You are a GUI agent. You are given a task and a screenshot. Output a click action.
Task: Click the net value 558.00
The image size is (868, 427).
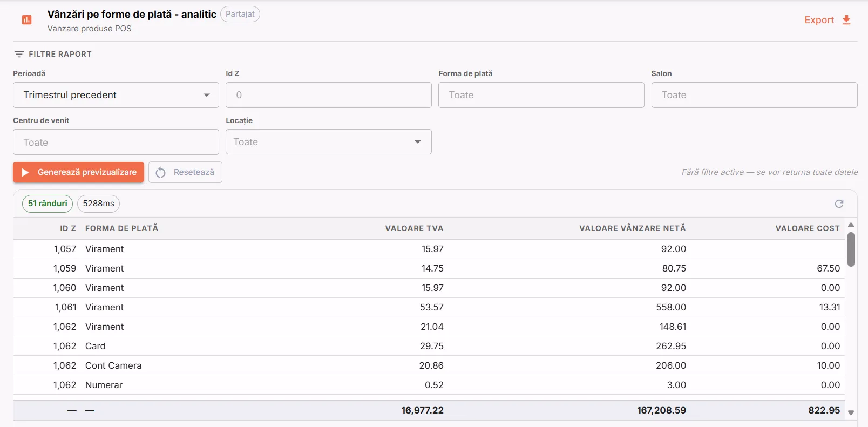tap(671, 307)
